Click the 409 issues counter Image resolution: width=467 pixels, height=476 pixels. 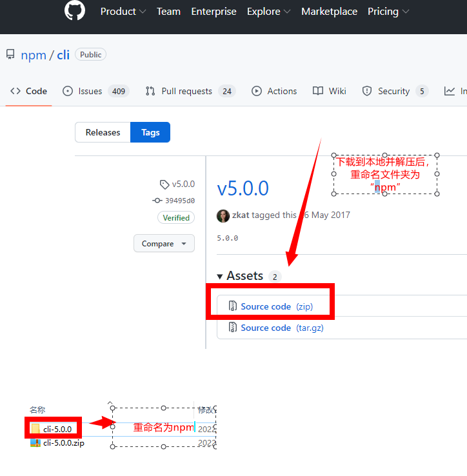119,92
